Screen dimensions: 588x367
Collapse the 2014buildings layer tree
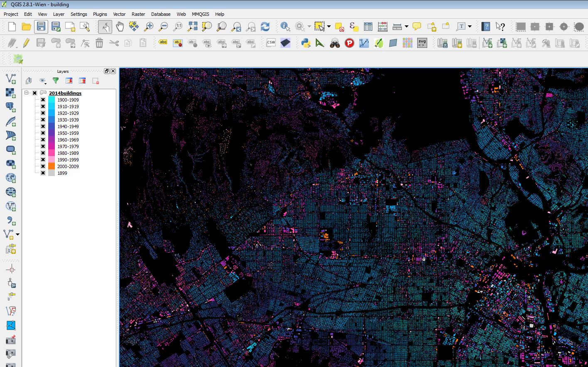(27, 93)
